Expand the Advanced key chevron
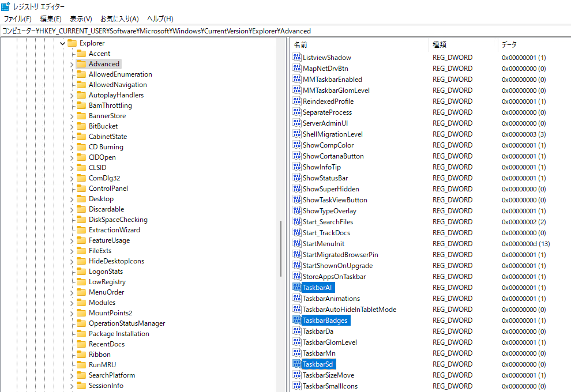Viewport: 571px width, 392px height. pos(72,65)
